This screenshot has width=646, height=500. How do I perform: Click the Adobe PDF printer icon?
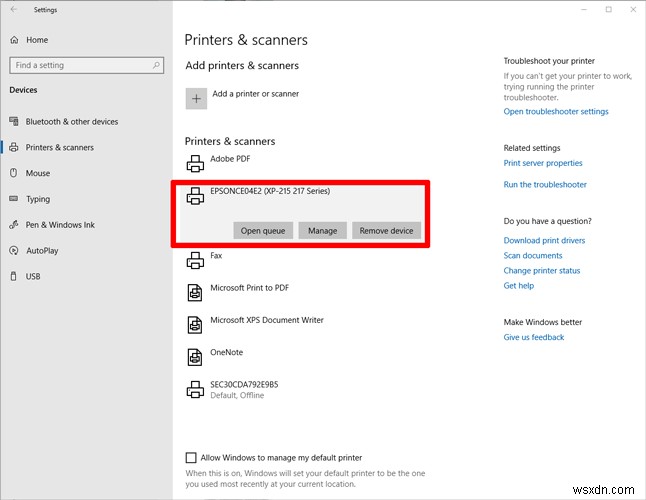pos(195,164)
